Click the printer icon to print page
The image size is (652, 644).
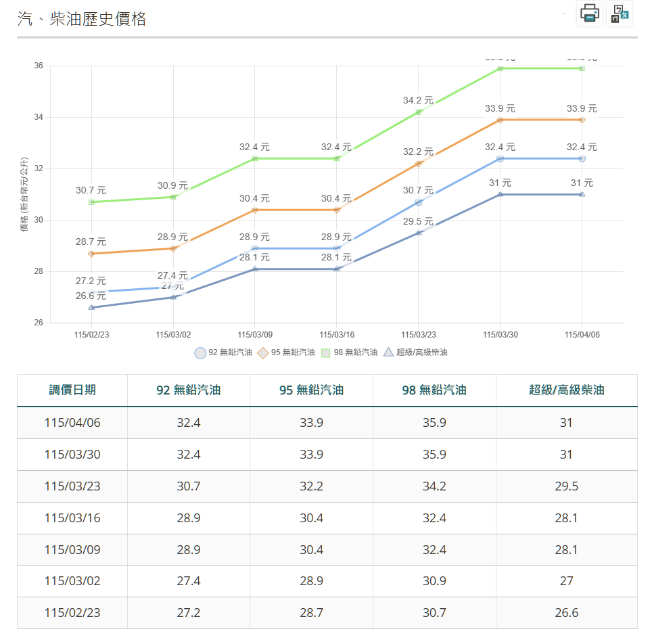coord(589,14)
